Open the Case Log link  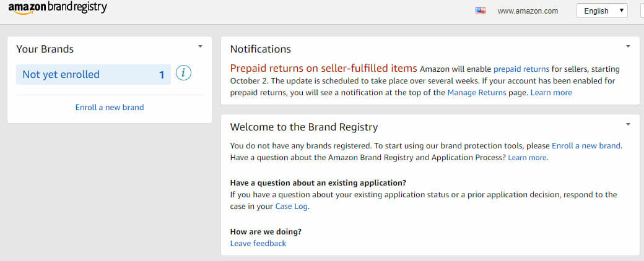point(291,207)
